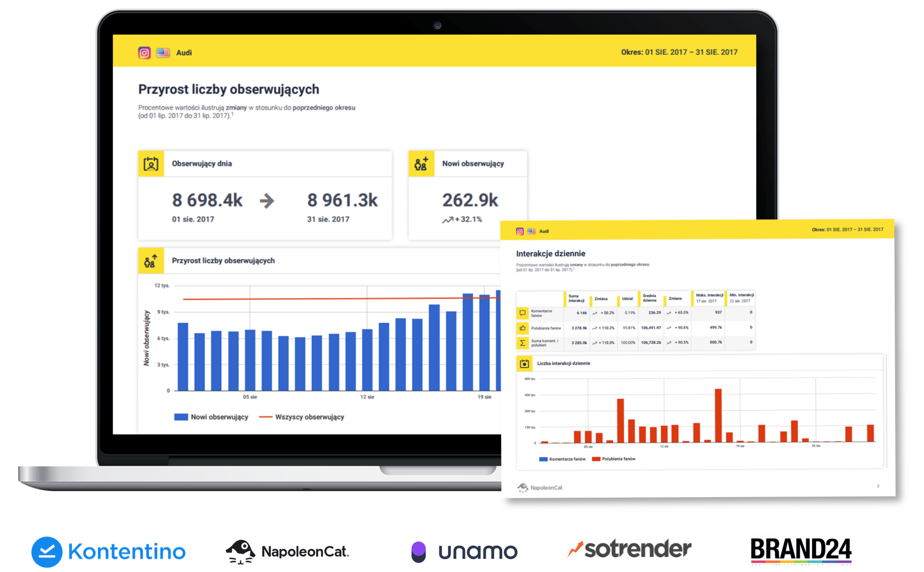Click the Suma interakcji column header
The image size is (924, 572).
tap(577, 298)
